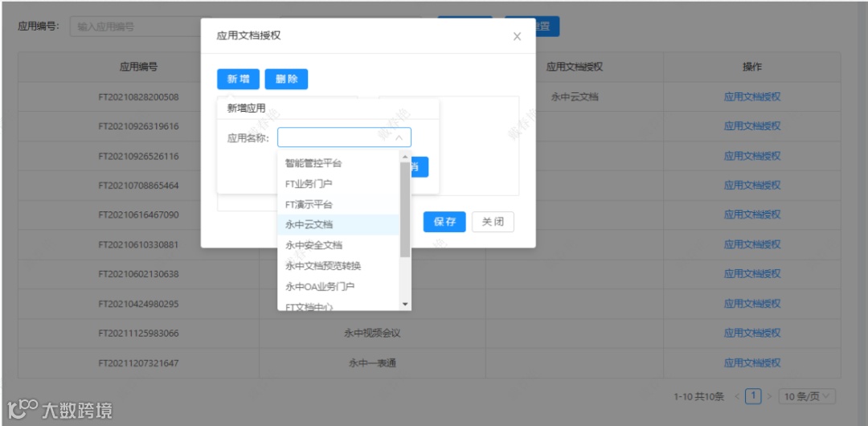Click the 永中视频会议 table cell
The image size is (868, 426).
pyautogui.click(x=372, y=333)
